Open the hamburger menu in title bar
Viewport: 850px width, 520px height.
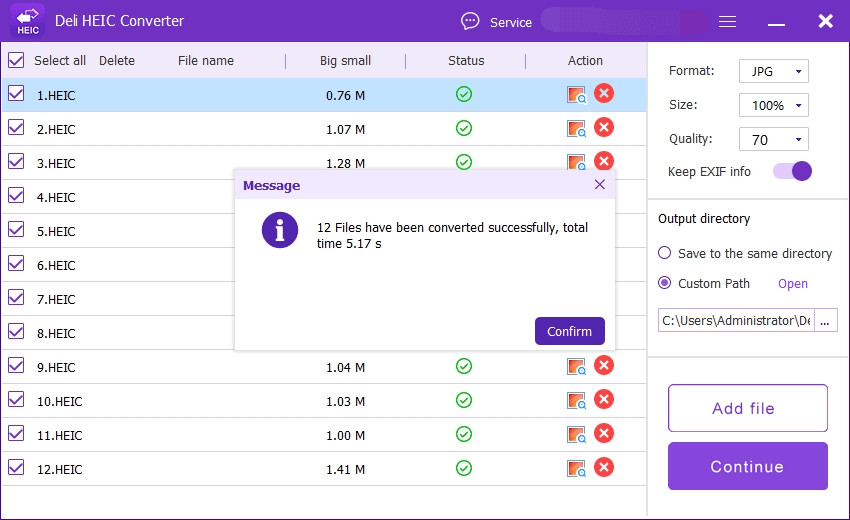point(728,22)
